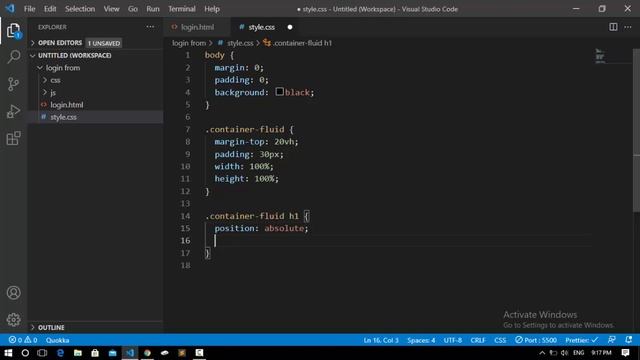Screen dimensions: 640x360
Task: Open the Go menu
Action: point(133,9)
